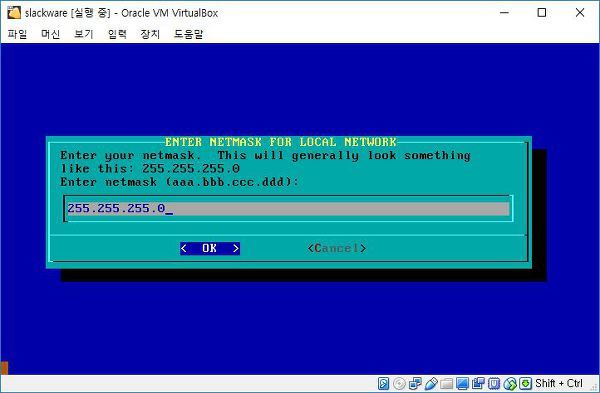Close the slackware VirtualBox window
The image size is (600, 393).
tap(580, 13)
